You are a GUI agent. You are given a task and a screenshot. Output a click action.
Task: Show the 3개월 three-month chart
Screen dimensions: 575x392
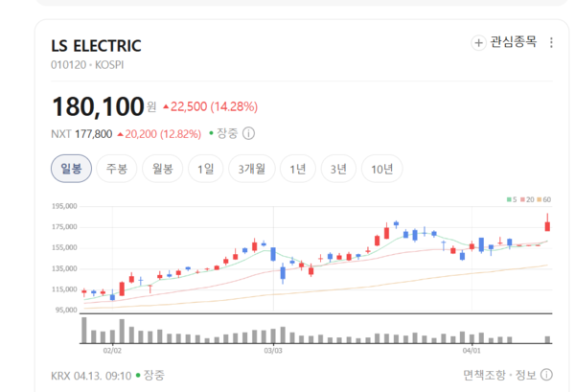click(252, 169)
